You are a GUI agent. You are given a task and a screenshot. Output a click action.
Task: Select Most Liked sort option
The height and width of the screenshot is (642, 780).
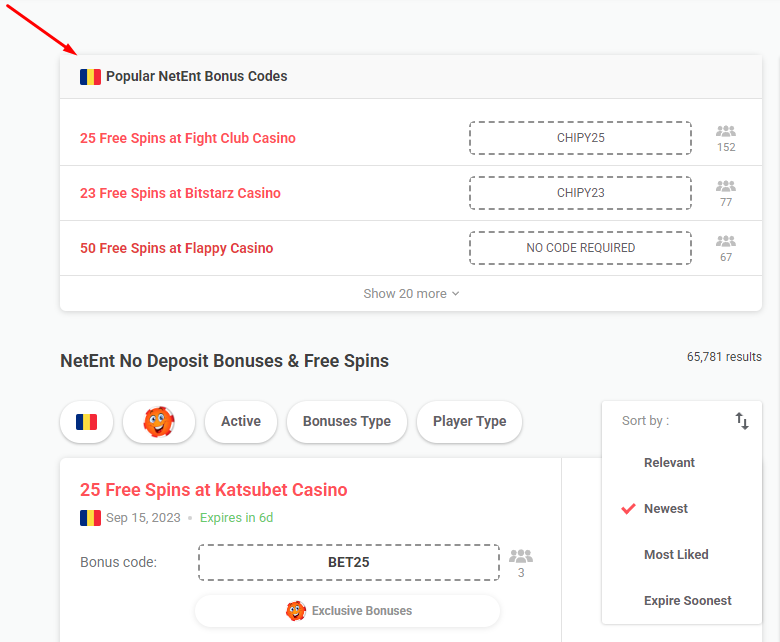pos(676,555)
